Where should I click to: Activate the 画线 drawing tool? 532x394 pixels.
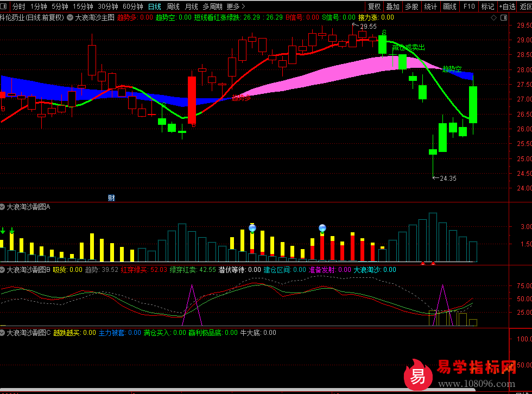(449, 7)
